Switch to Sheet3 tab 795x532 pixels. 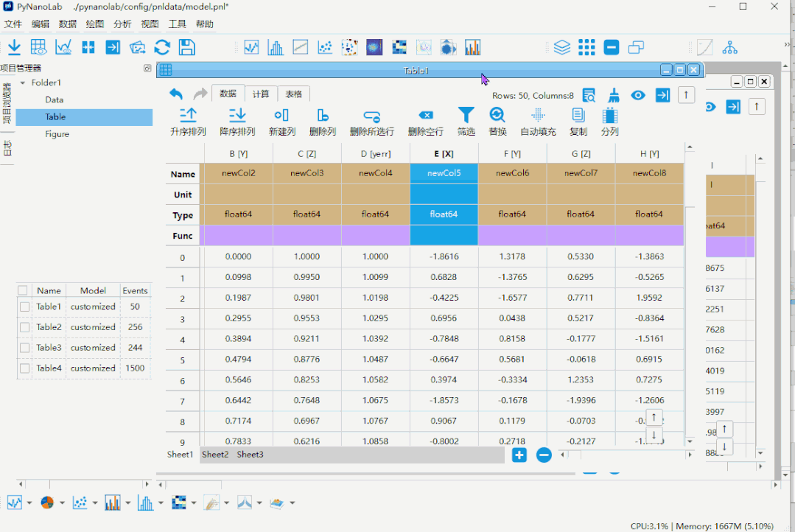(x=250, y=455)
